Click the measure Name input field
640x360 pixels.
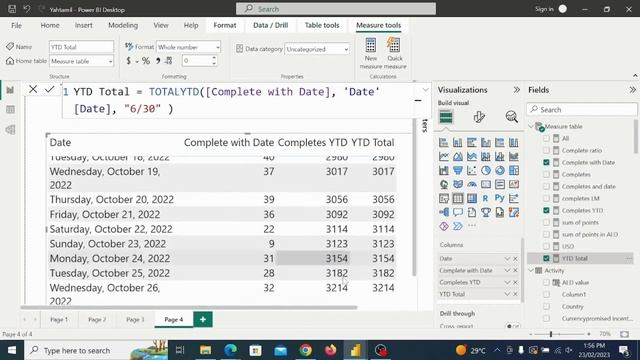tap(81, 47)
